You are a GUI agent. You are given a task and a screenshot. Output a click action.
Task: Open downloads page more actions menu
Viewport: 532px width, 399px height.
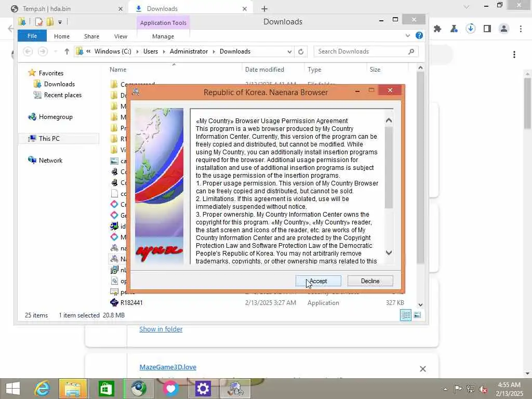tap(514, 55)
